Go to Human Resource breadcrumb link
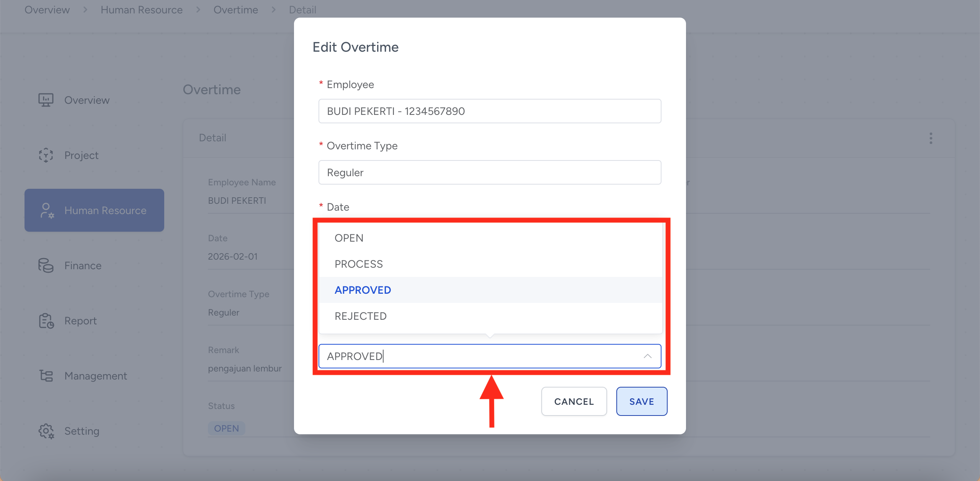980x481 pixels. click(x=142, y=10)
